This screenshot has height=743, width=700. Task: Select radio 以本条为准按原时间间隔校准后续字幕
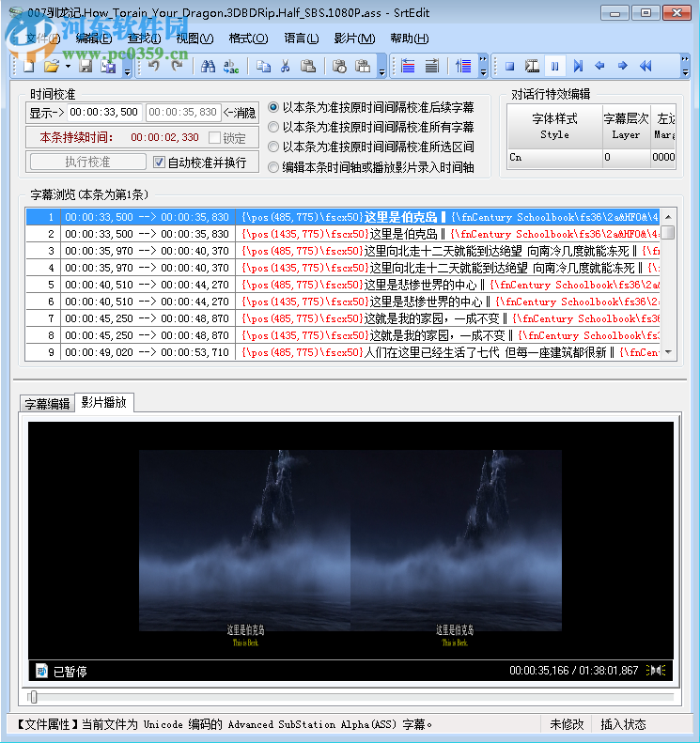click(273, 108)
